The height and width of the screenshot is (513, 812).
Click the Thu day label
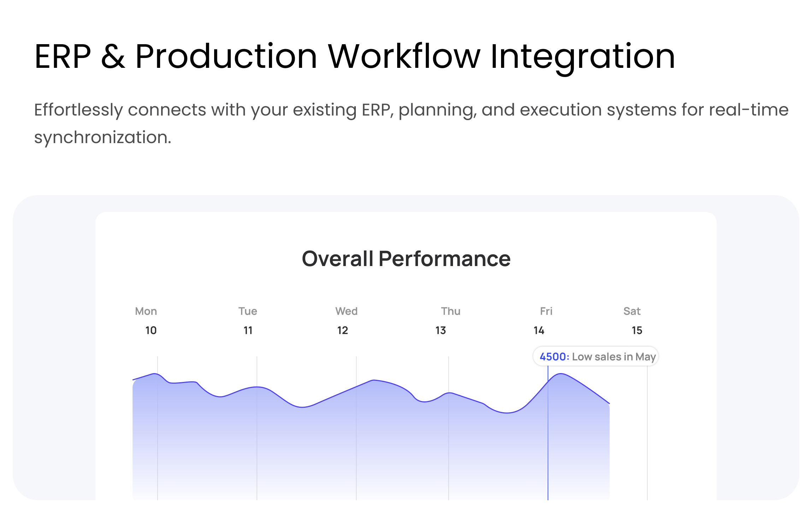[x=451, y=311]
